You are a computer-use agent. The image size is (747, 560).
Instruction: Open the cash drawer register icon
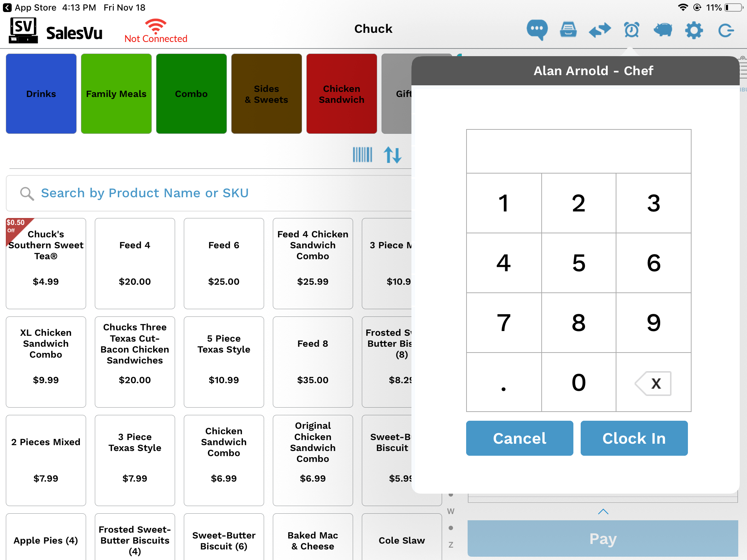568,30
